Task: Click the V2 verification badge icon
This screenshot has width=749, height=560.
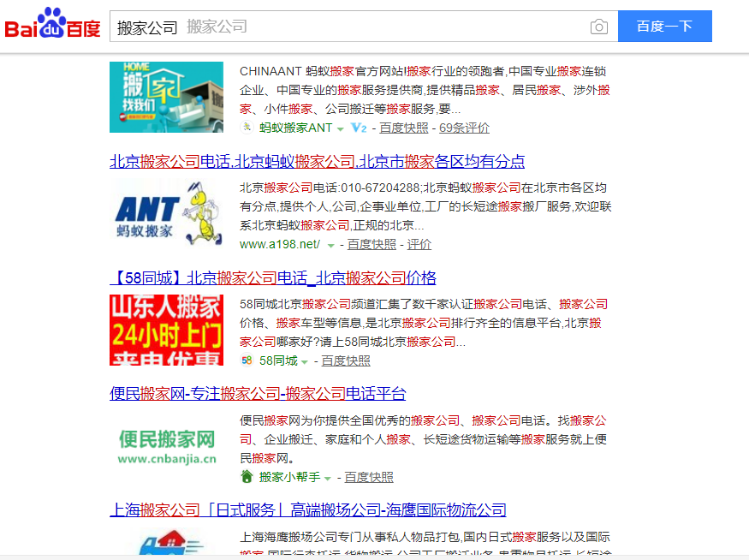Action: point(359,128)
